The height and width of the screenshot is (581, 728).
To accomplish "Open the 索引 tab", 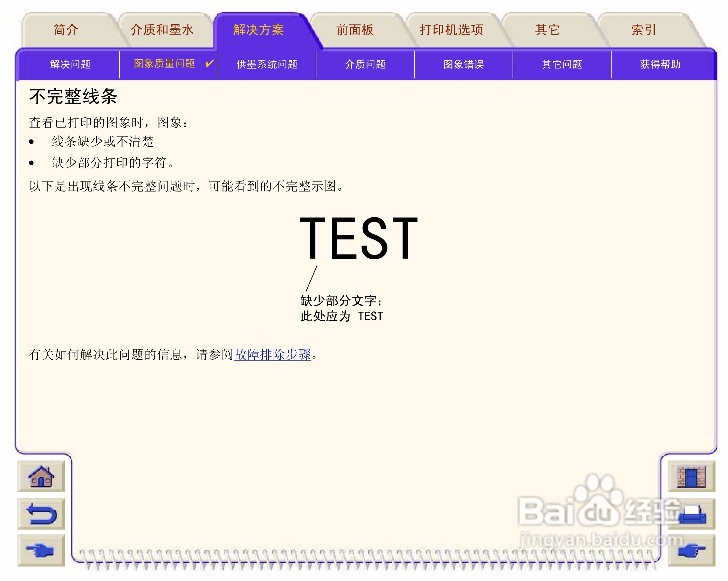I will [x=643, y=30].
